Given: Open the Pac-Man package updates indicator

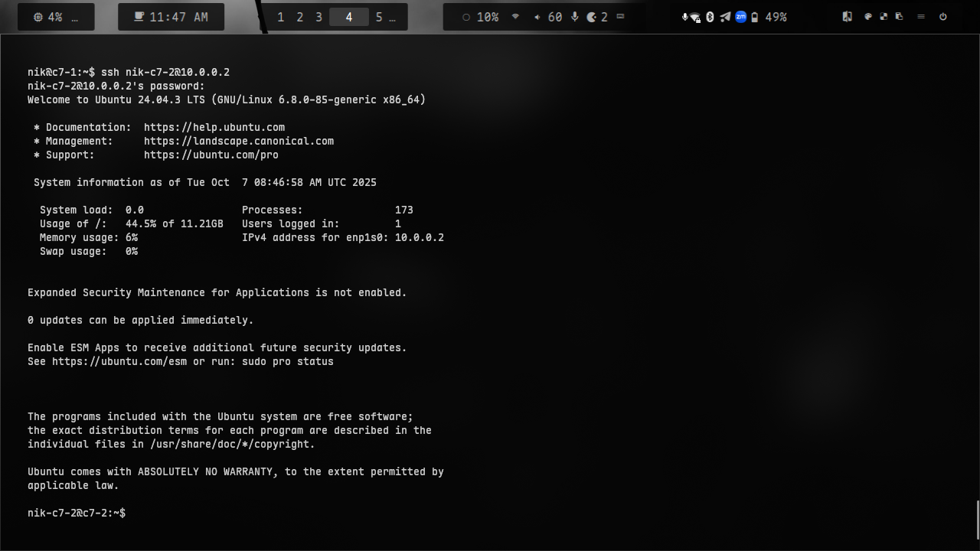Looking at the screenshot, I should coord(596,17).
